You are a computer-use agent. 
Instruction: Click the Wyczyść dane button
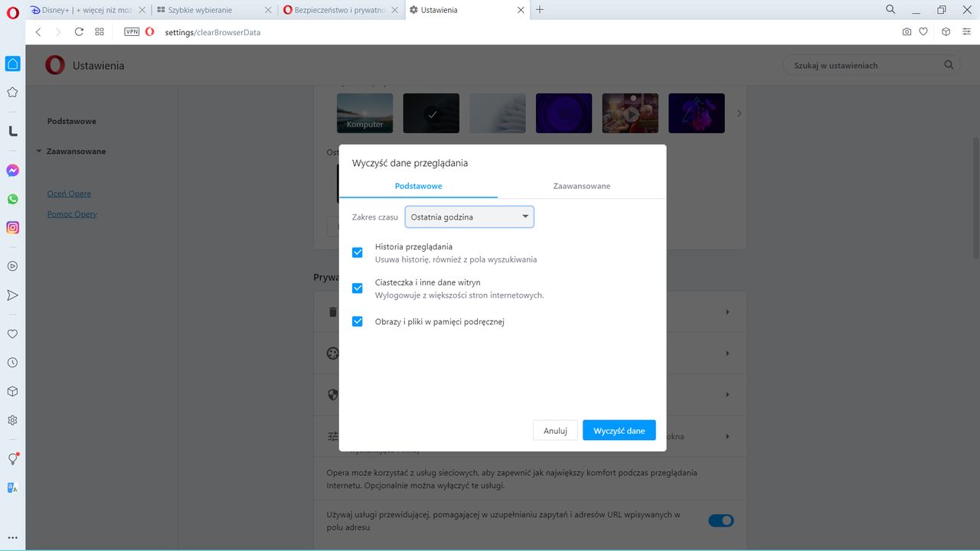[x=619, y=431]
